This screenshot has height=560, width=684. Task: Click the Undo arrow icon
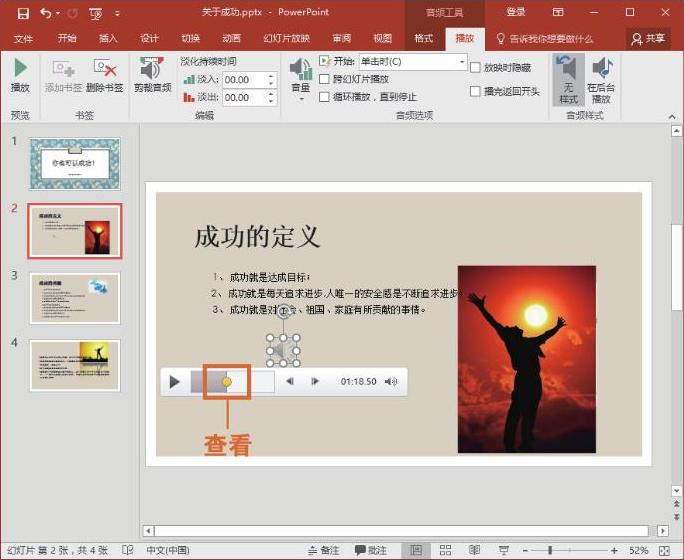pos(45,13)
